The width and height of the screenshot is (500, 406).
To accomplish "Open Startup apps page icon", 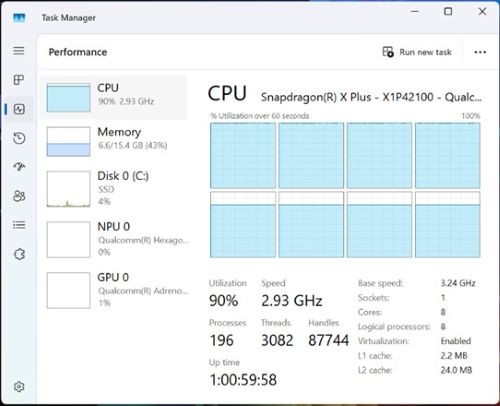I will coord(19,167).
